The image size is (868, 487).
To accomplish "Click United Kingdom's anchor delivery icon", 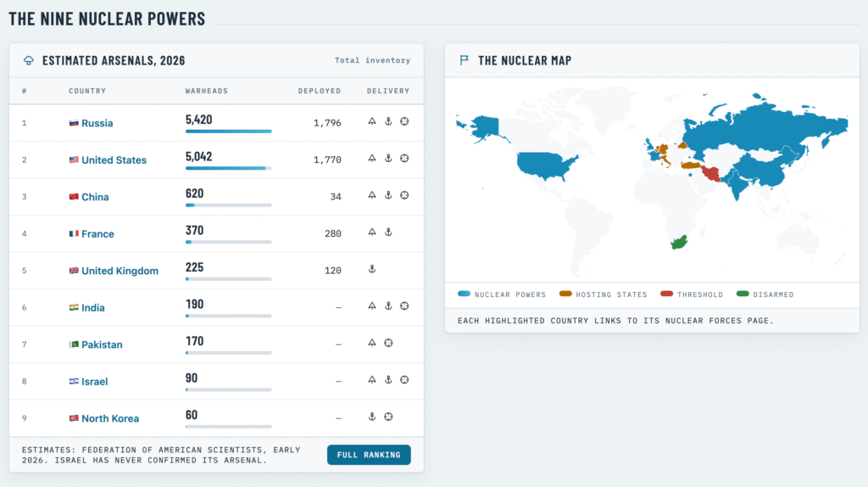I will tap(372, 269).
